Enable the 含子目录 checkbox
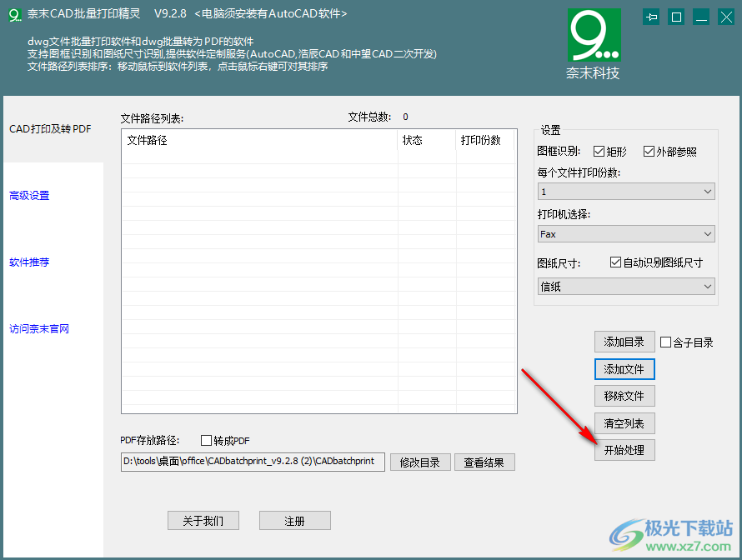Screen dimensions: 742x560 [665, 342]
